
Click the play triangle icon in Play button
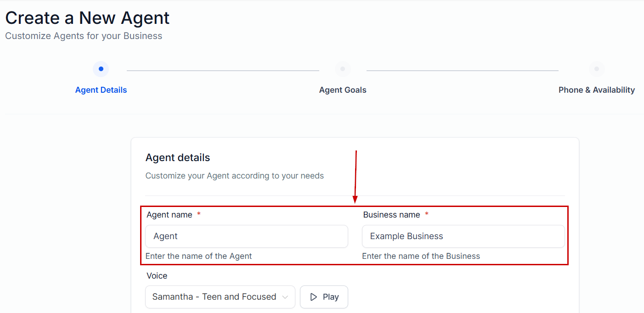(x=314, y=297)
